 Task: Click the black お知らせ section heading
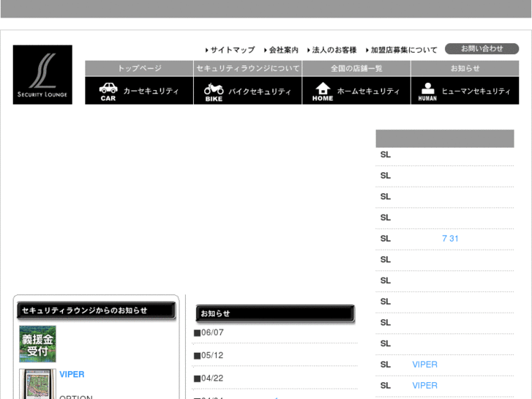click(275, 313)
